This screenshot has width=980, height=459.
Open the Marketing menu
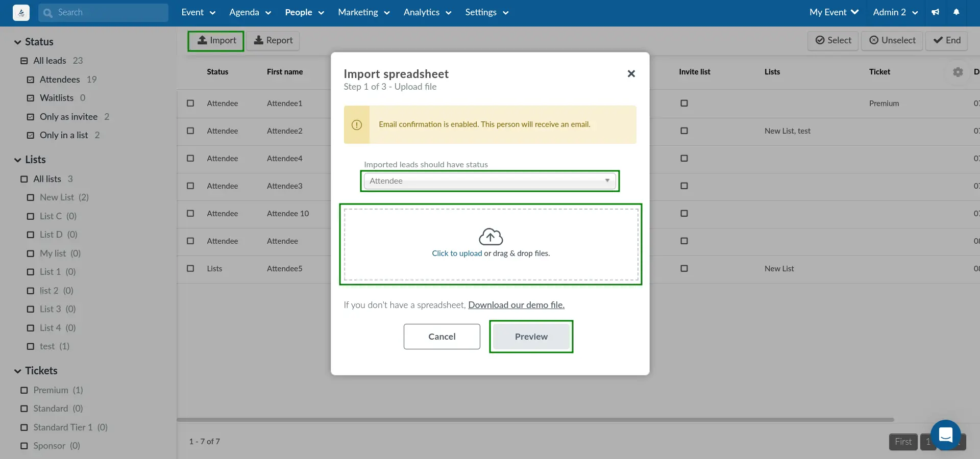click(364, 12)
